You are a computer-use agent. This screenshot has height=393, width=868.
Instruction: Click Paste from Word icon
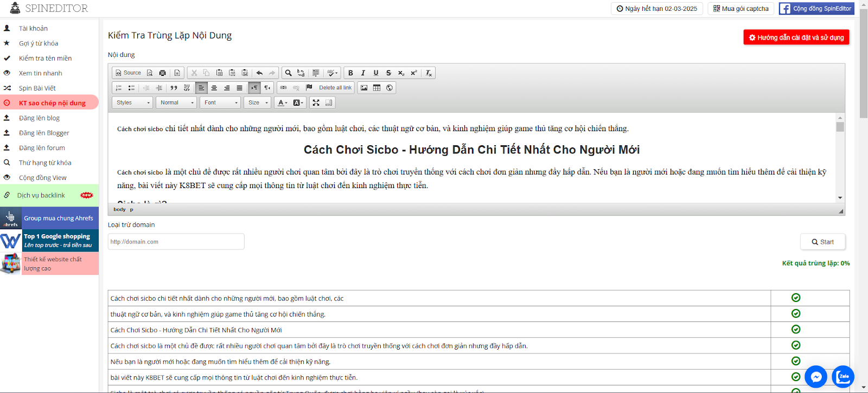click(245, 73)
